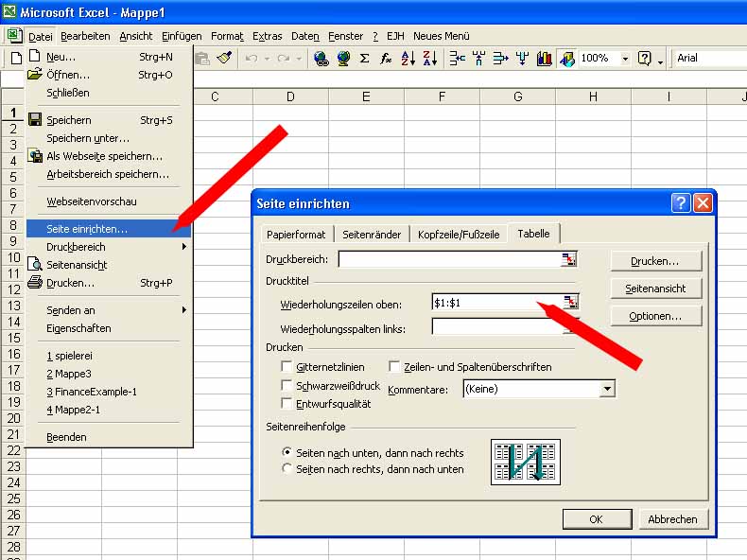
Task: Click the Paste clipboard toolbar icon
Action: [x=203, y=58]
